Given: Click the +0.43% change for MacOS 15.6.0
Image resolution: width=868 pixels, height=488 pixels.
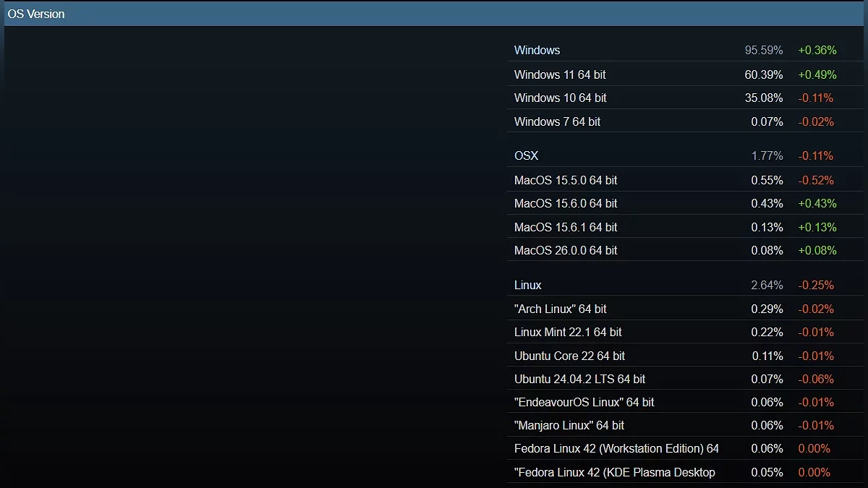Looking at the screenshot, I should pos(817,203).
